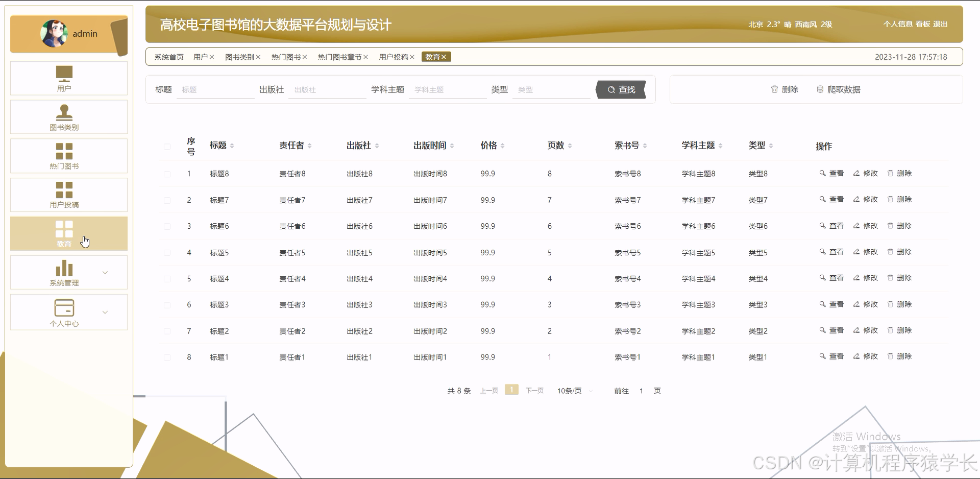Image resolution: width=980 pixels, height=479 pixels.
Task: Toggle the select-all checkbox in table header
Action: click(x=167, y=147)
